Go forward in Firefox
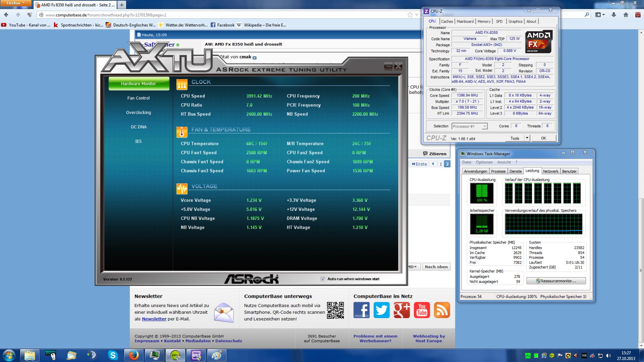This screenshot has width=644, height=362. [x=18, y=15]
